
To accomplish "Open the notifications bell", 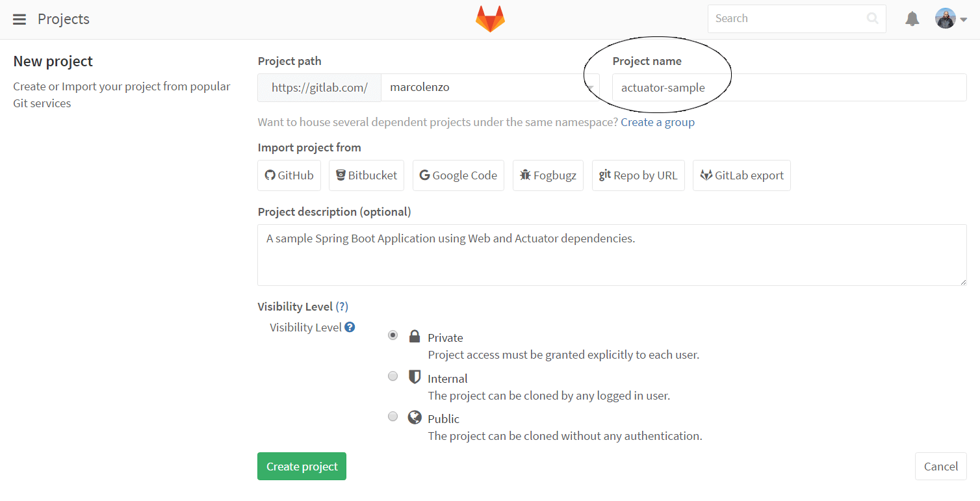I will pyautogui.click(x=912, y=19).
